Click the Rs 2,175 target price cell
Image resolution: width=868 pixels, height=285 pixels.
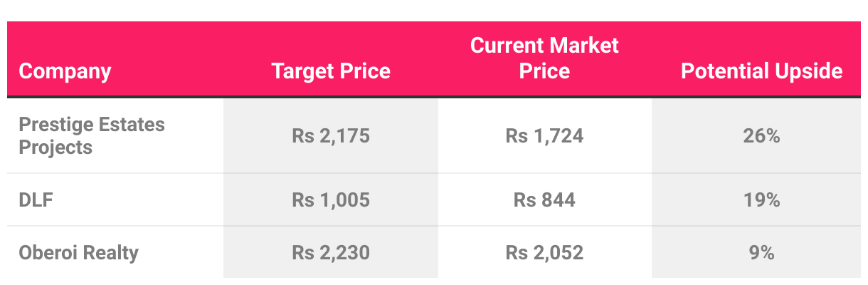331,135
